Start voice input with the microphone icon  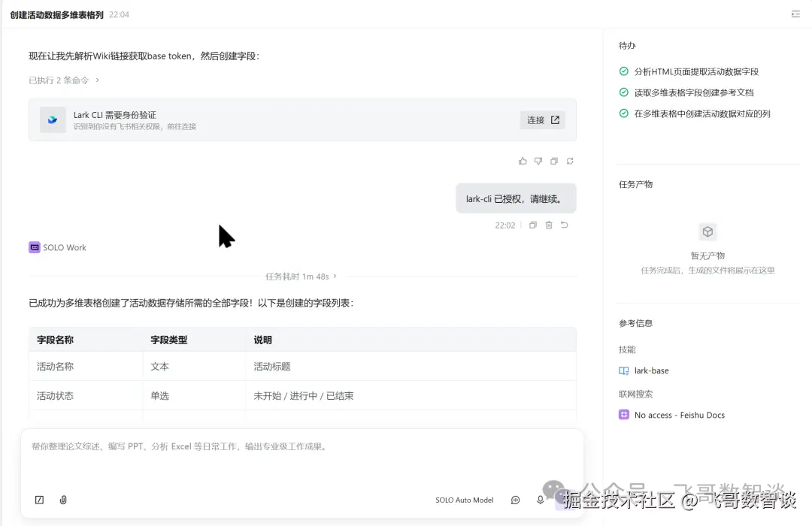[x=540, y=500]
